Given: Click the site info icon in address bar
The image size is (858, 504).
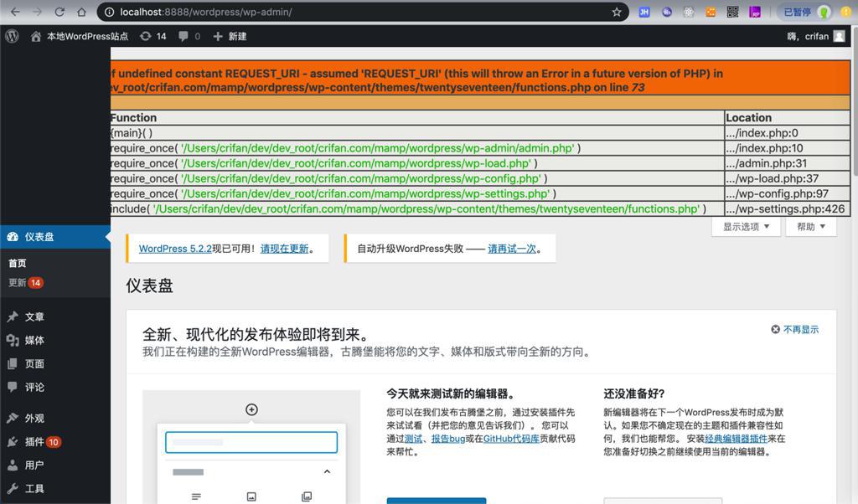Looking at the screenshot, I should (109, 12).
